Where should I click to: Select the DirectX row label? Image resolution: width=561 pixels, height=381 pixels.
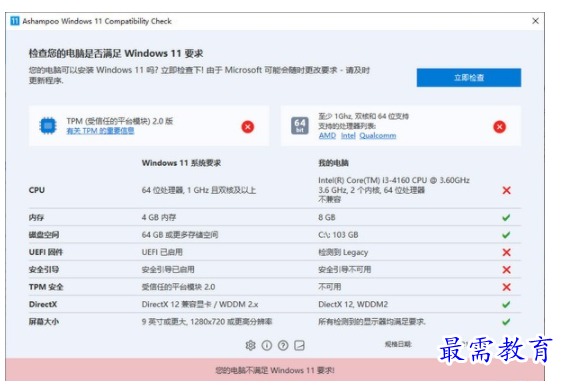pyautogui.click(x=43, y=304)
